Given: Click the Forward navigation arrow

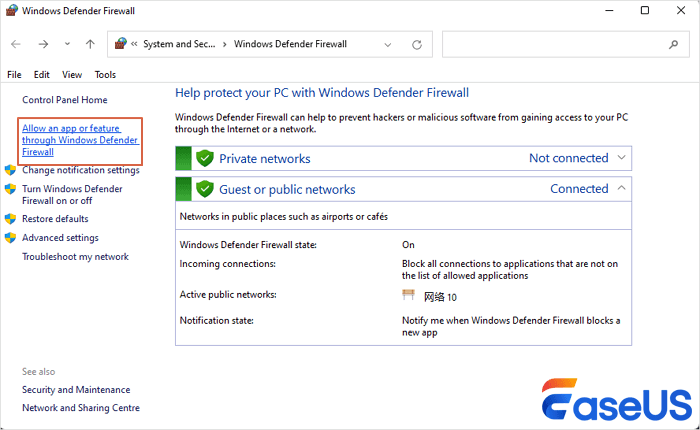Looking at the screenshot, I should pyautogui.click(x=42, y=44).
